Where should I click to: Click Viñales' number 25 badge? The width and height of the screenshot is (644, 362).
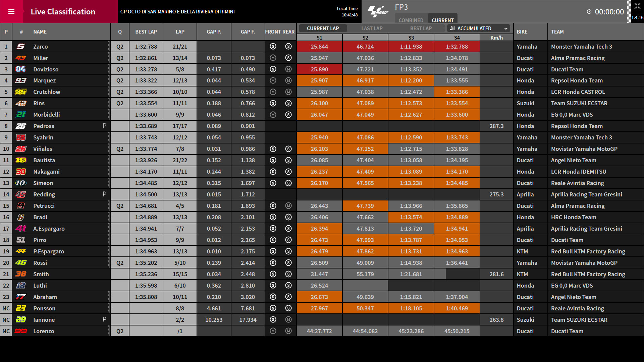tap(21, 149)
